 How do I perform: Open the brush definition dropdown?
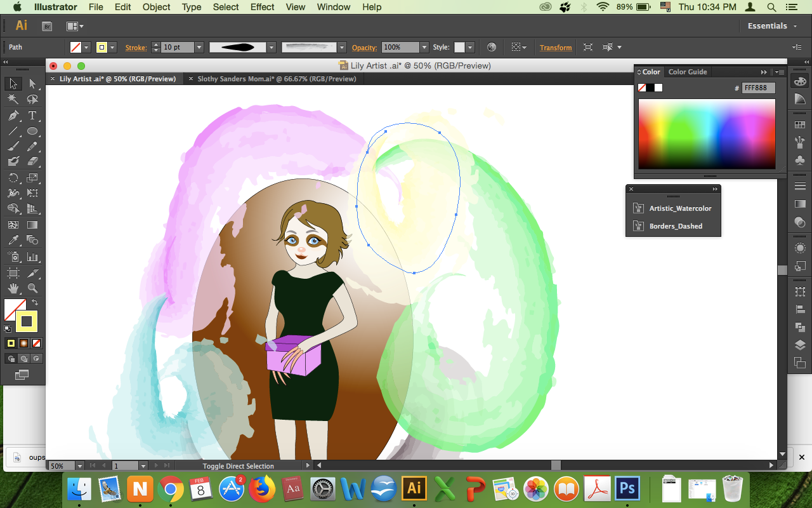342,47
